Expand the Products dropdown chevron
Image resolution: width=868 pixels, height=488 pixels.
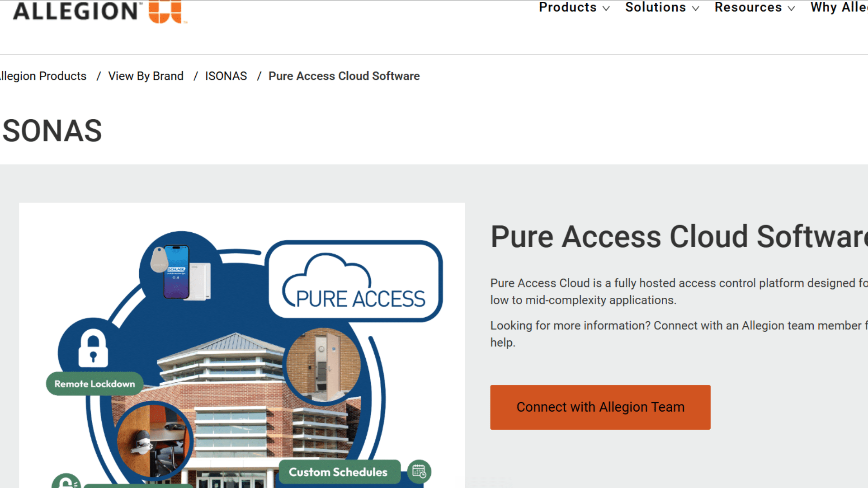pos(606,9)
